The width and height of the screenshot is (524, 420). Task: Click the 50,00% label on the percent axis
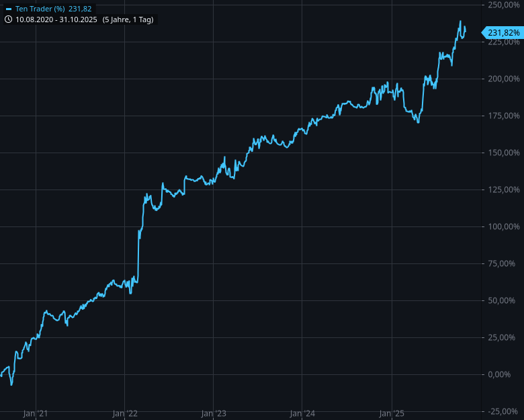[506, 300]
